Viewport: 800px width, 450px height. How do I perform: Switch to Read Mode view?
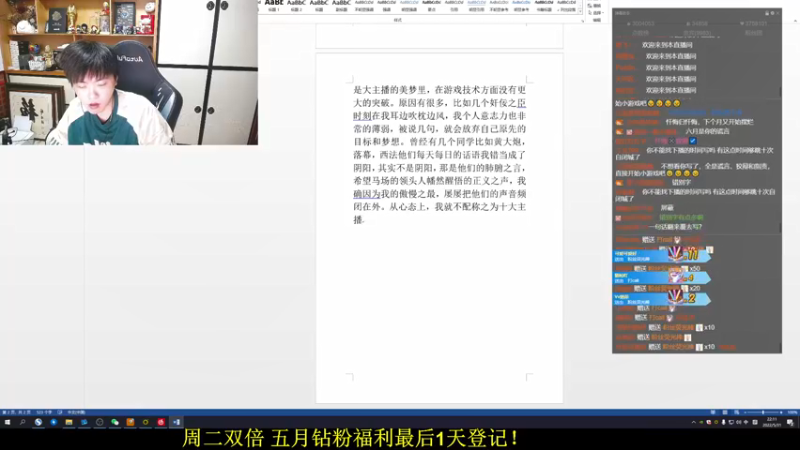(x=713, y=412)
